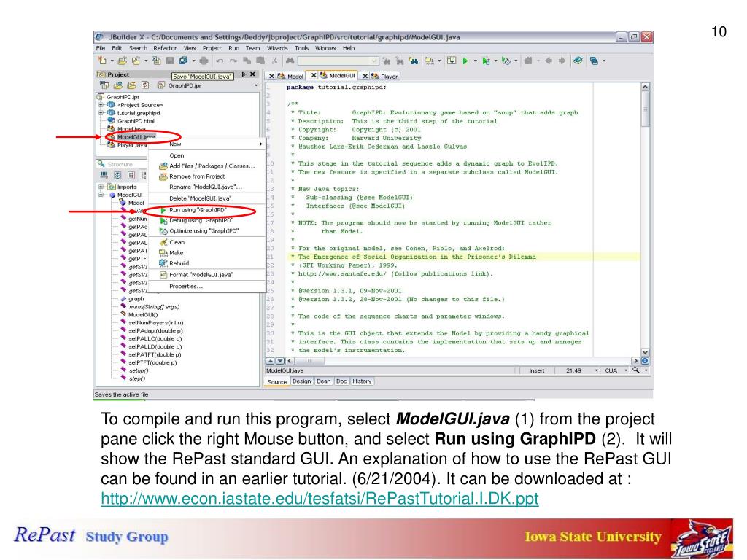Image resolution: width=747 pixels, height=560 pixels.
Task: Open the Refactor menu
Action: pyautogui.click(x=165, y=48)
